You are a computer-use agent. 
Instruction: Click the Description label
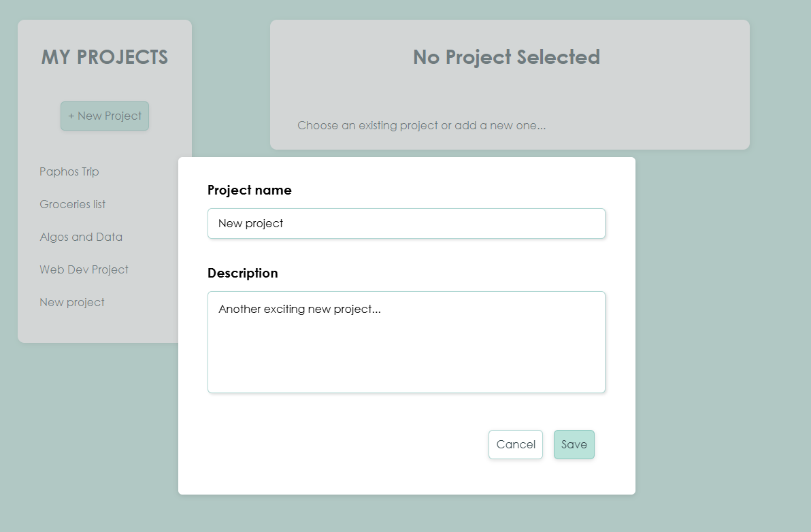243,273
